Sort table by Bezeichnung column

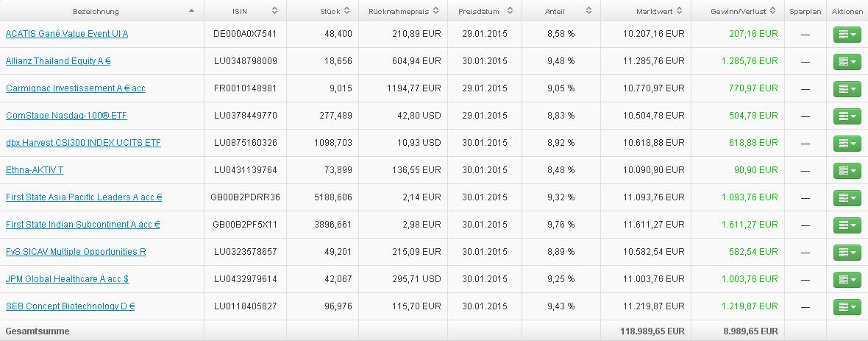coord(192,11)
